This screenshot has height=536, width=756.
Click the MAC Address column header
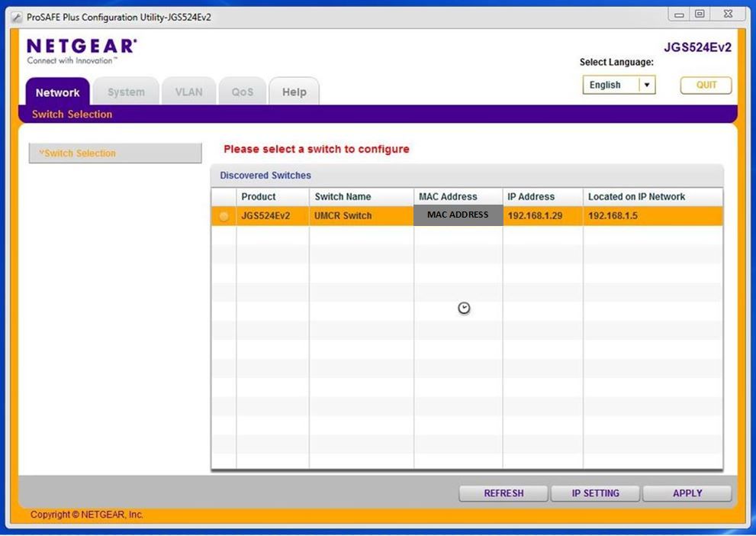coord(458,197)
